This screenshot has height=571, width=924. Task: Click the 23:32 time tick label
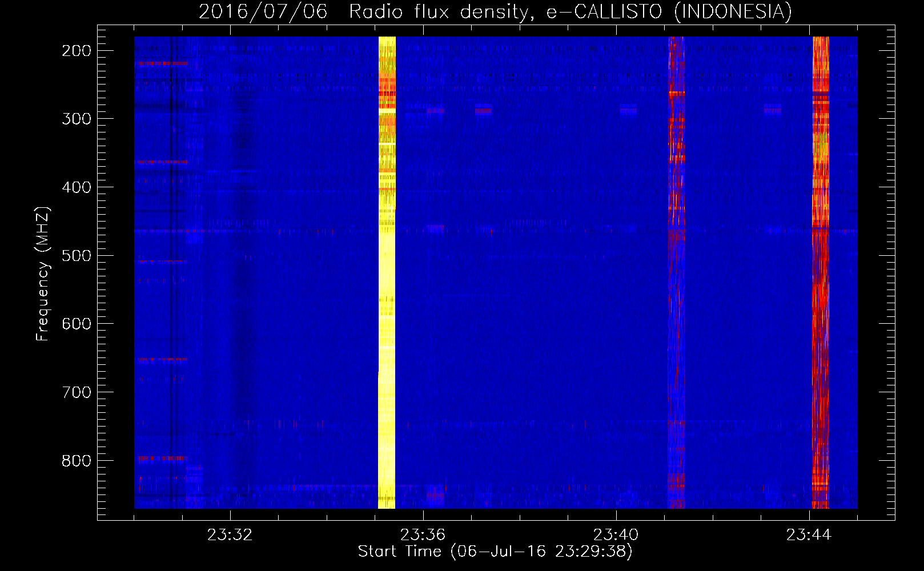point(230,535)
